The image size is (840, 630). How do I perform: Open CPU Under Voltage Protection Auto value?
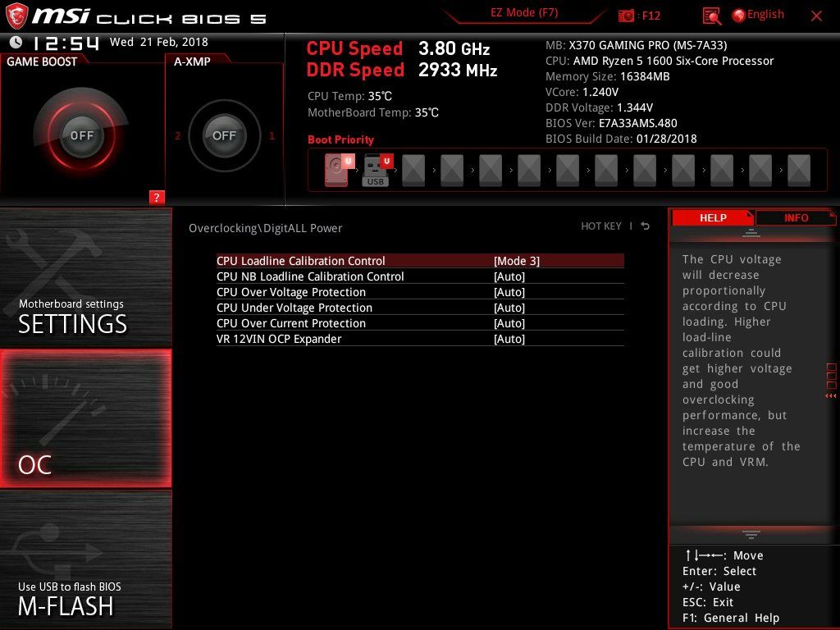click(509, 308)
